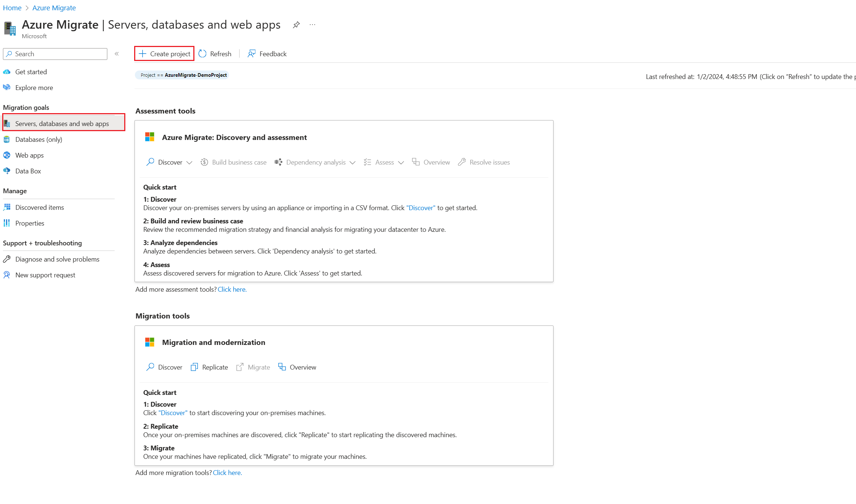Click the Dependency analysis icon
The height and width of the screenshot is (504, 856).
coord(278,162)
